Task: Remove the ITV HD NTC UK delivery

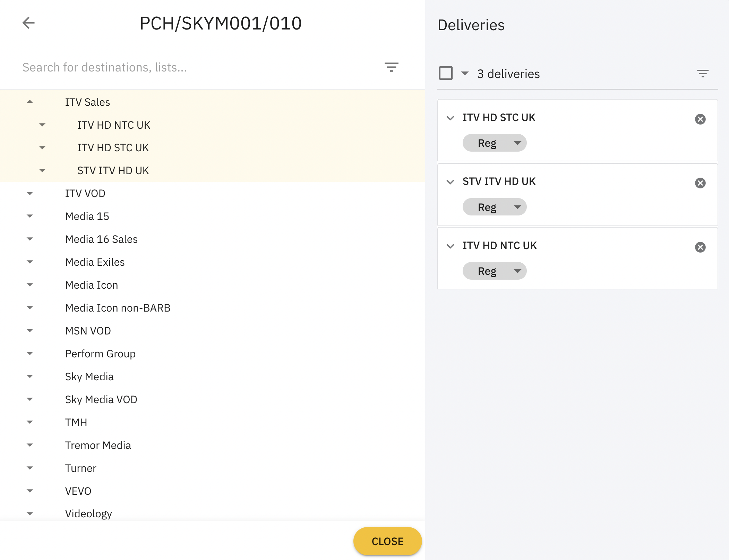Action: point(700,247)
